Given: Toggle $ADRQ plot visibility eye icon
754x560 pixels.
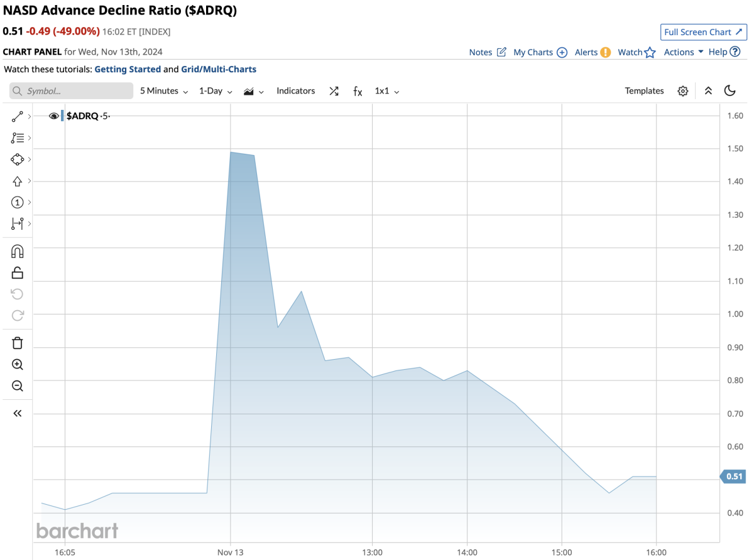Looking at the screenshot, I should [x=53, y=116].
